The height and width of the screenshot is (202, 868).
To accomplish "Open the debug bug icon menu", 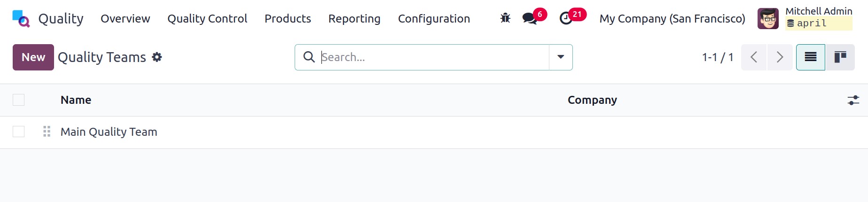I will (505, 18).
